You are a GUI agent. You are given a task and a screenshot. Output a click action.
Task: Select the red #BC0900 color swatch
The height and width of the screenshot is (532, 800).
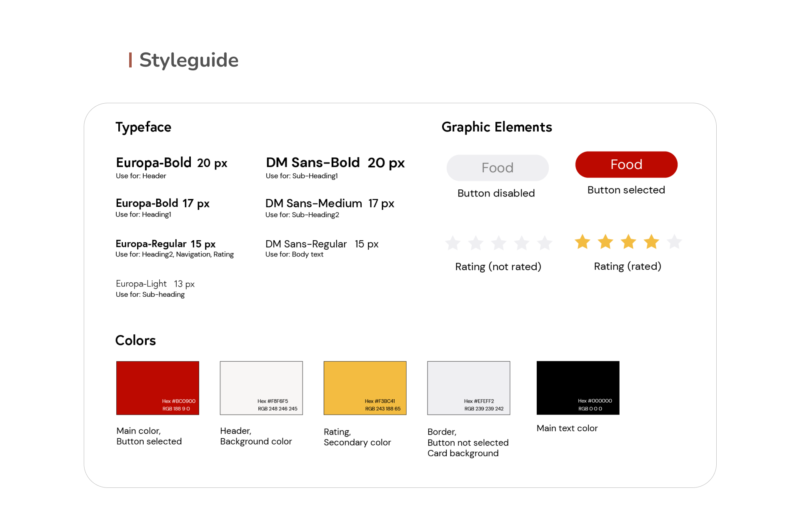click(x=157, y=388)
